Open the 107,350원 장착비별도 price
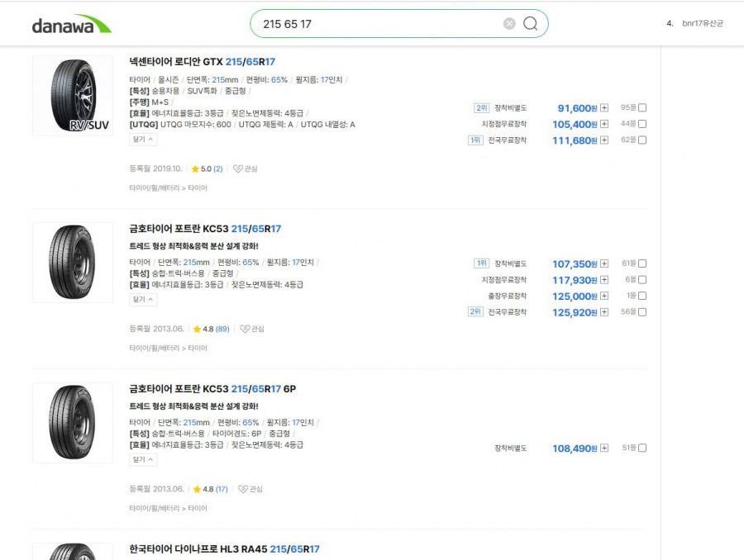 tap(575, 263)
